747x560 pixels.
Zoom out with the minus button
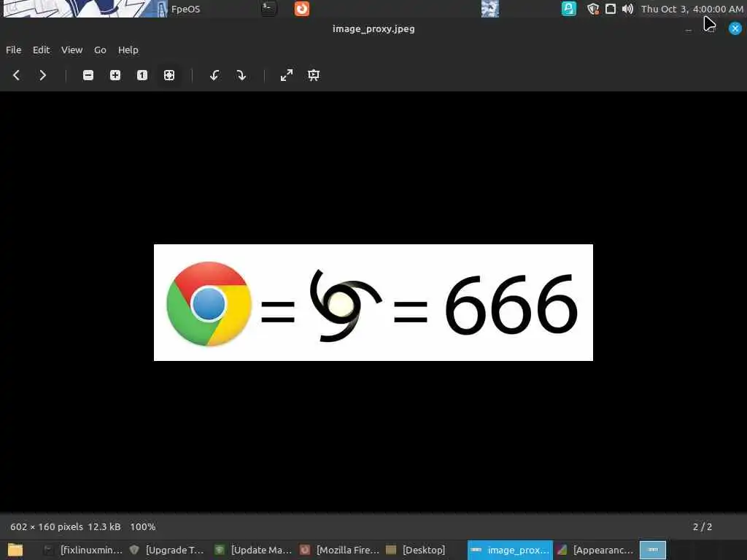click(88, 75)
